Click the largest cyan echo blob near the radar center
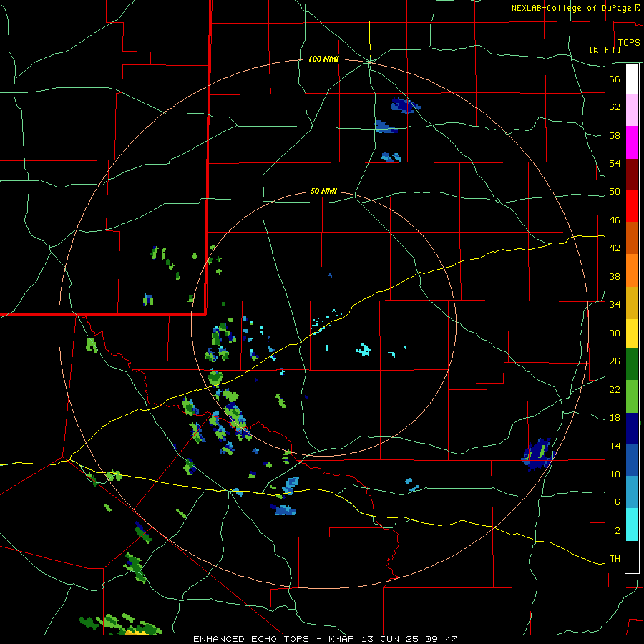The image size is (644, 644). [364, 350]
